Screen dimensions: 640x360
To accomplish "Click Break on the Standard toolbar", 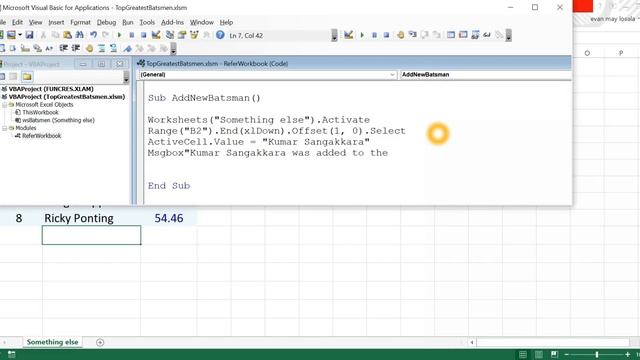I will pos(131,35).
